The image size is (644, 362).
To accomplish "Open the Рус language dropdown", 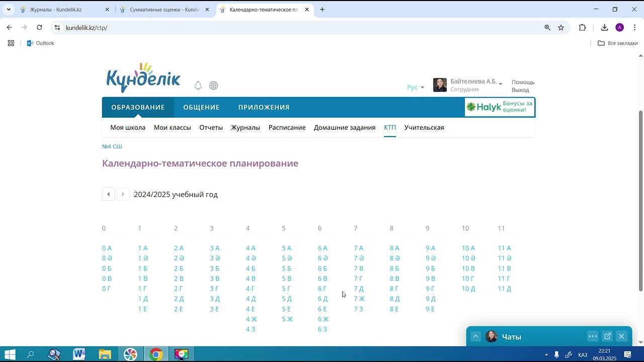I will (416, 87).
